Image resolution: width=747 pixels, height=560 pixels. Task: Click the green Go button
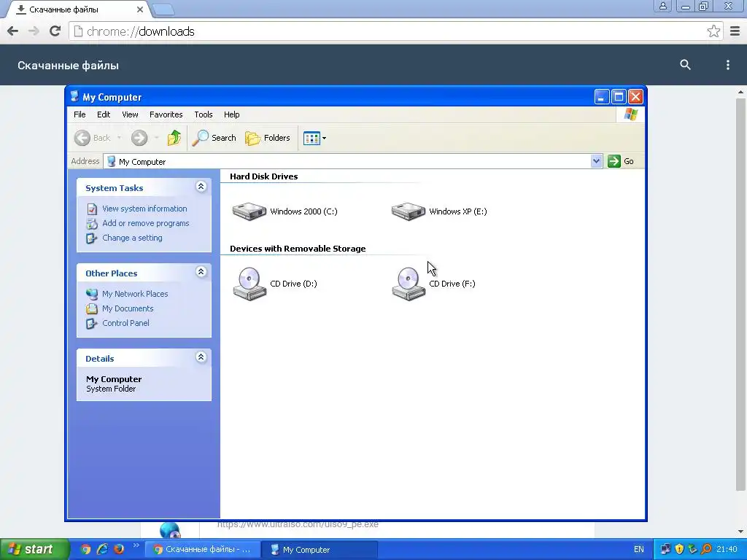(621, 161)
